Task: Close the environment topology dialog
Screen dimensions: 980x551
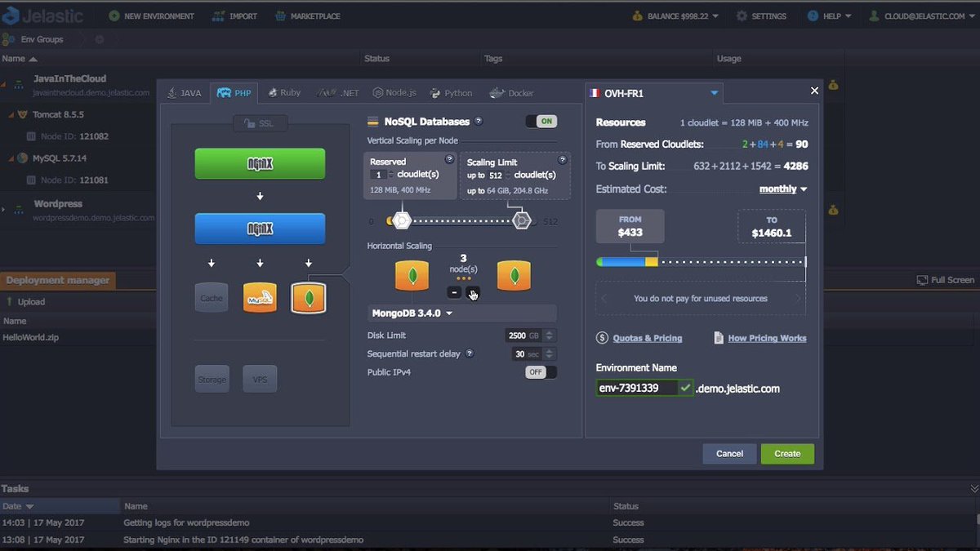Action: pos(814,91)
